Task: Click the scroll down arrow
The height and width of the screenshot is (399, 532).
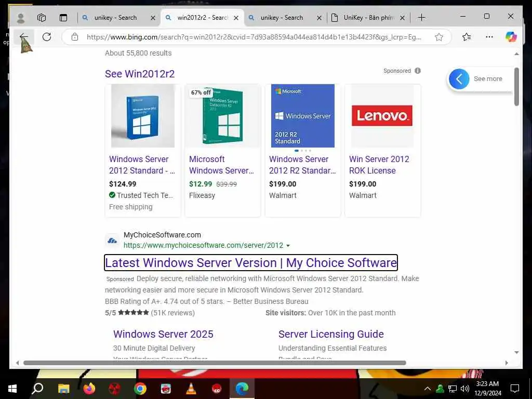Action: click(516, 353)
